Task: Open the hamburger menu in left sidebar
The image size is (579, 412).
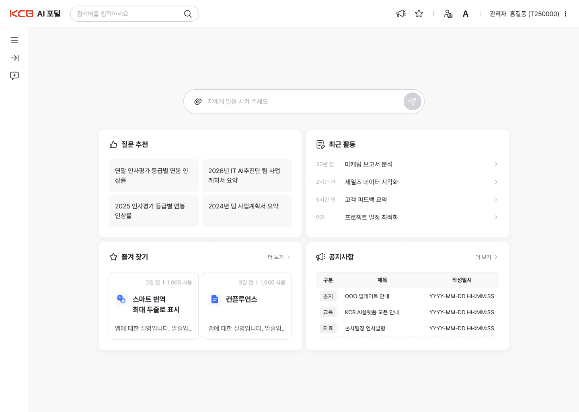Action: click(x=14, y=40)
